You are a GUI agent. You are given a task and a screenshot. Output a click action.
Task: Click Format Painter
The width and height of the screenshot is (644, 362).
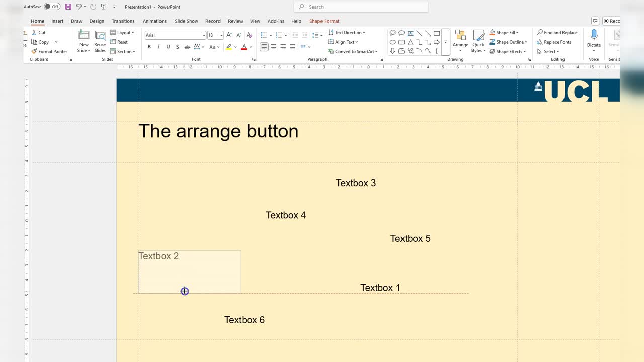click(49, 51)
